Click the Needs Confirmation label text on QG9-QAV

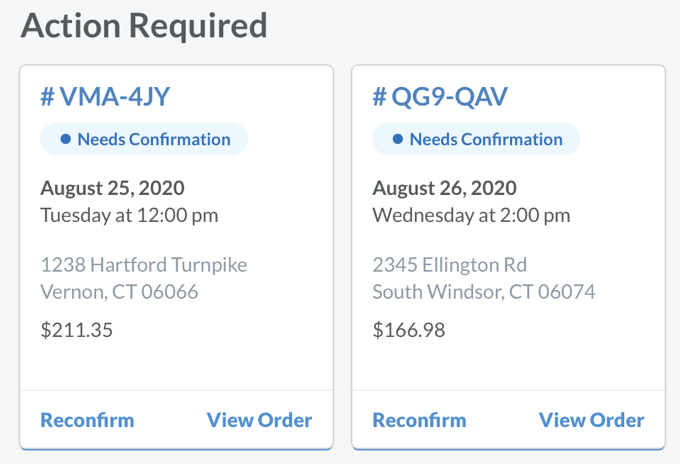pyautogui.click(x=485, y=140)
